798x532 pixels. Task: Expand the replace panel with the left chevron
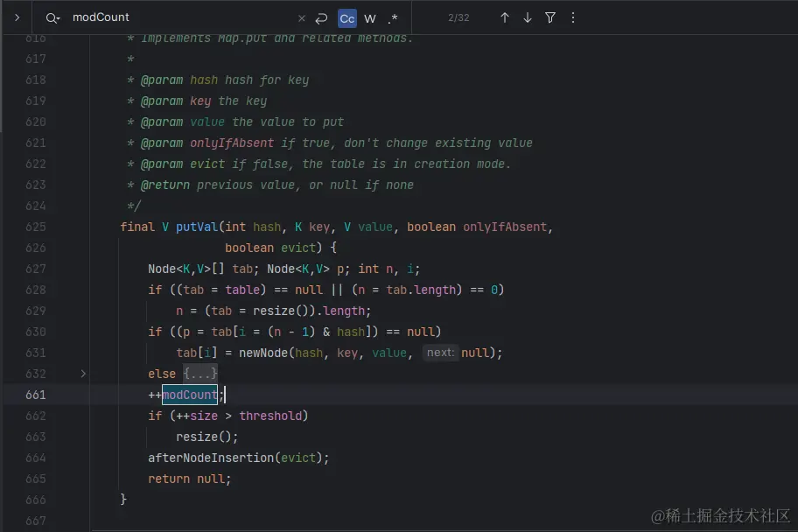pyautogui.click(x=16, y=17)
